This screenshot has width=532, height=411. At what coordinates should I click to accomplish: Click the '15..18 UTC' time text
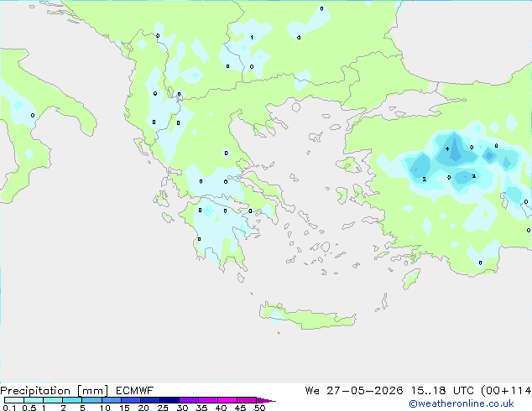pyautogui.click(x=441, y=391)
